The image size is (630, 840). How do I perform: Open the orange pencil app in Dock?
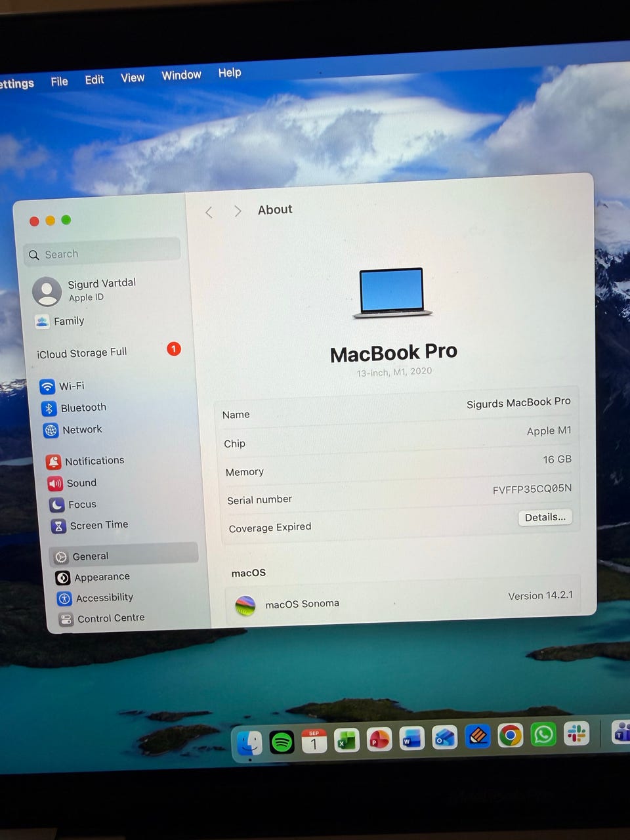[478, 736]
